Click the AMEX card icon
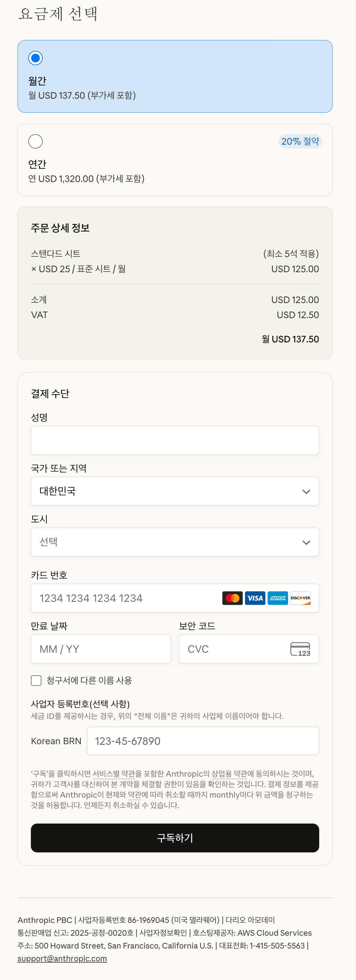The height and width of the screenshot is (980, 356). (278, 598)
